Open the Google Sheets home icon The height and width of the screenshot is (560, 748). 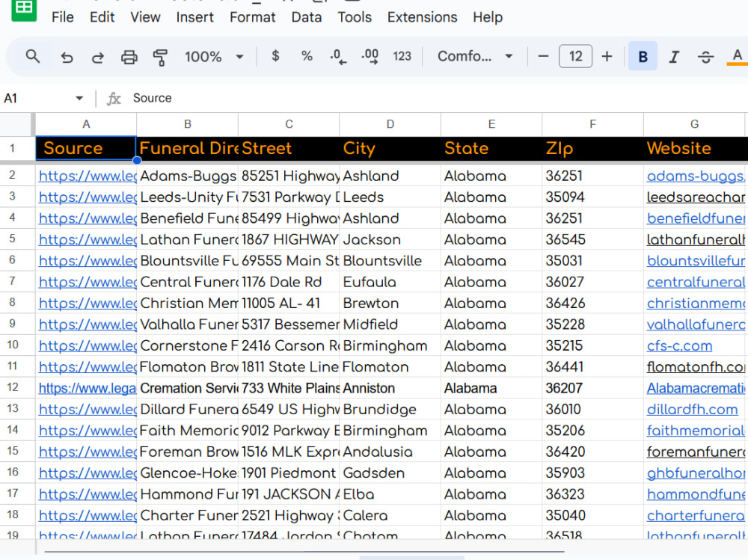point(24,10)
